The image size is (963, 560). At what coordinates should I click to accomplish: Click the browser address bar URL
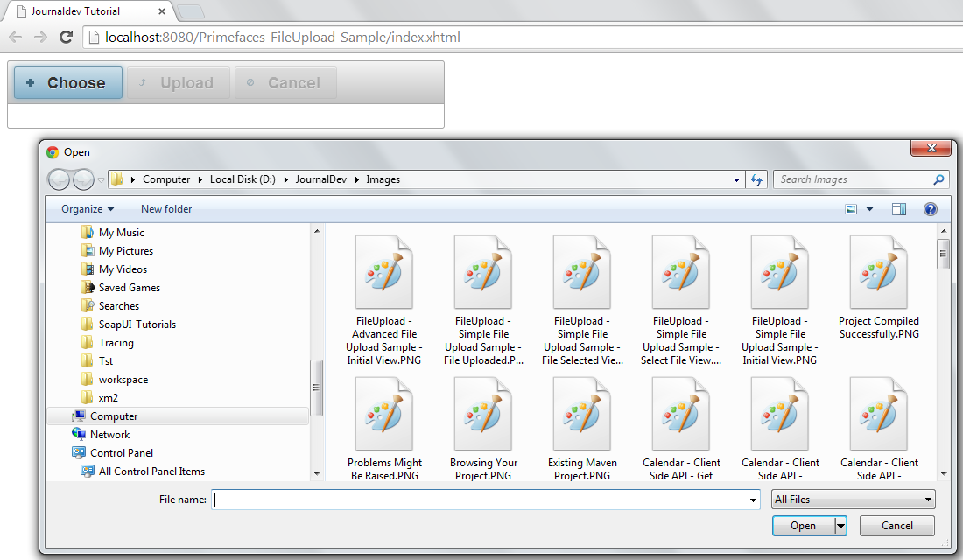[x=283, y=38]
